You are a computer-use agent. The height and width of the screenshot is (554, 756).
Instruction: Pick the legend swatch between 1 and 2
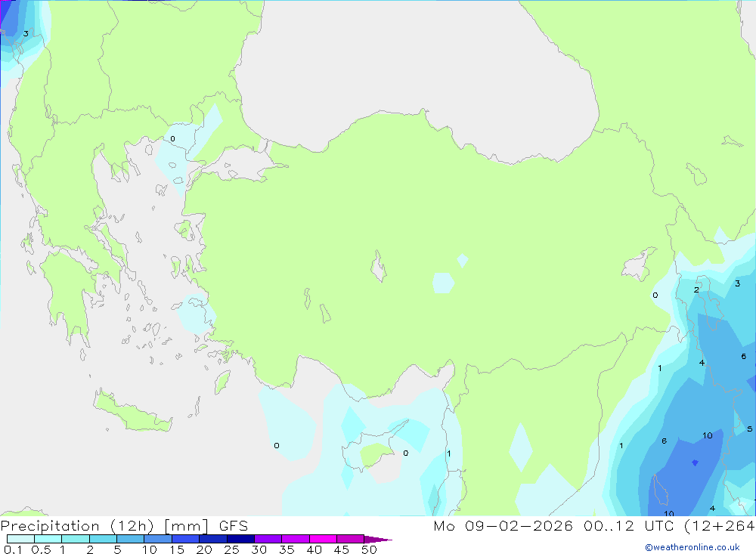[75, 539]
